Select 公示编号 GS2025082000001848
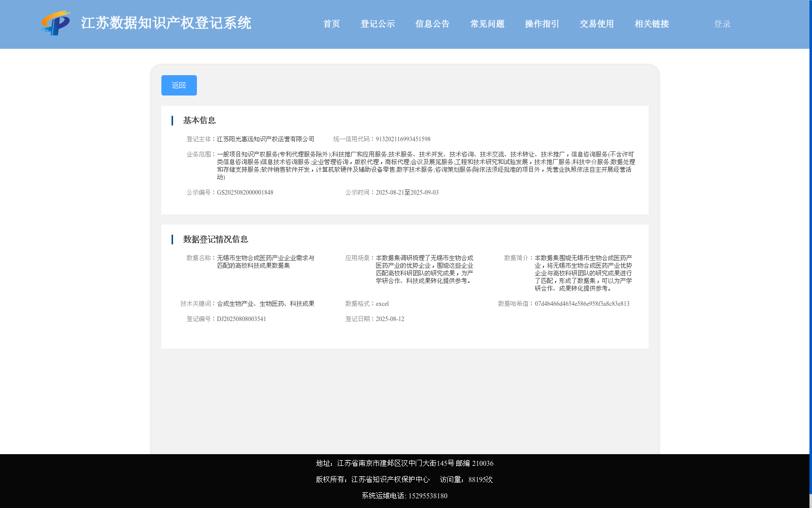Screen dimensions: 812x508 [x=245, y=193]
